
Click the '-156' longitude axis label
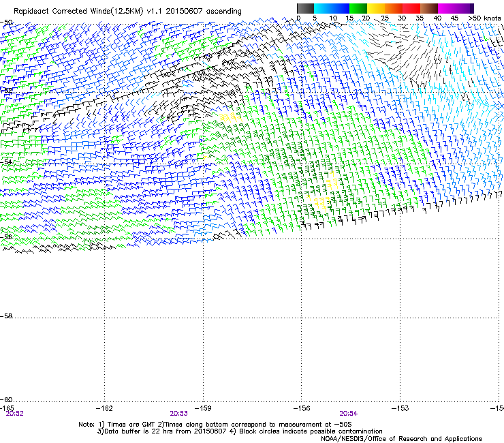point(302,408)
